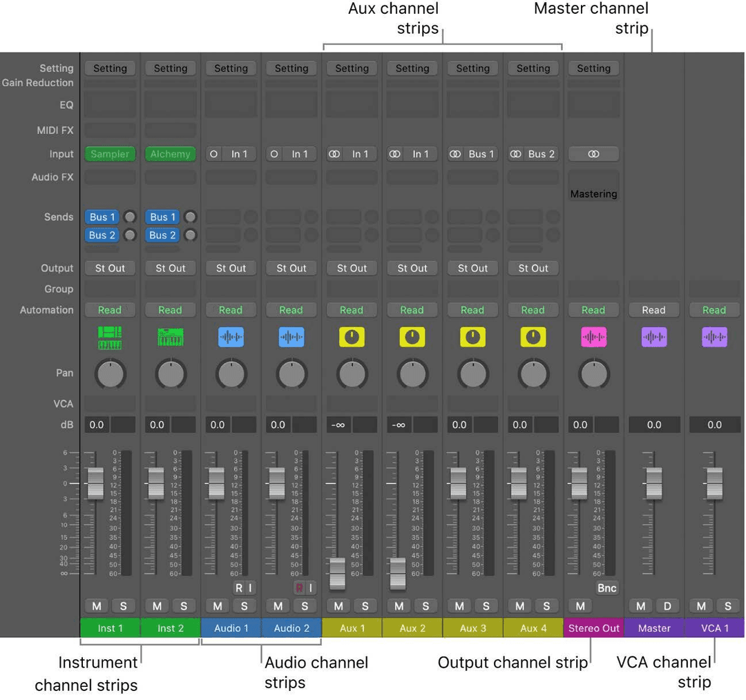
Task: Click the Aux 1 volume fader handle
Action: pos(337,574)
